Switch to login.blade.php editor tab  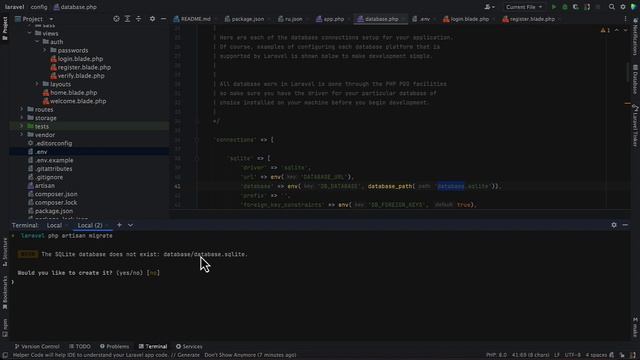click(466, 19)
